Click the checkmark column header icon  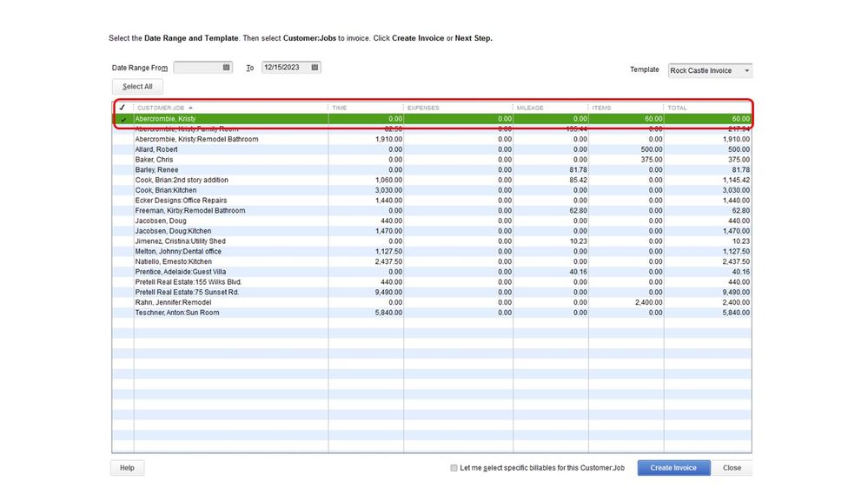(123, 108)
